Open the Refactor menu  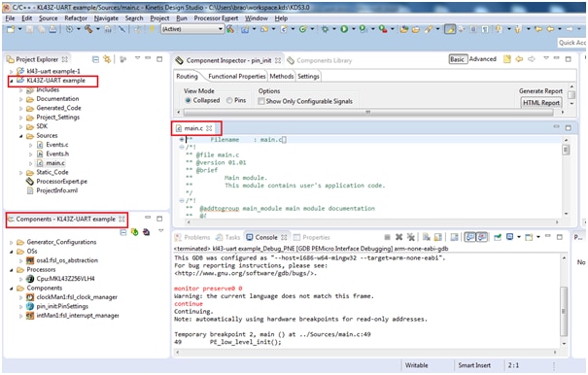[76, 18]
